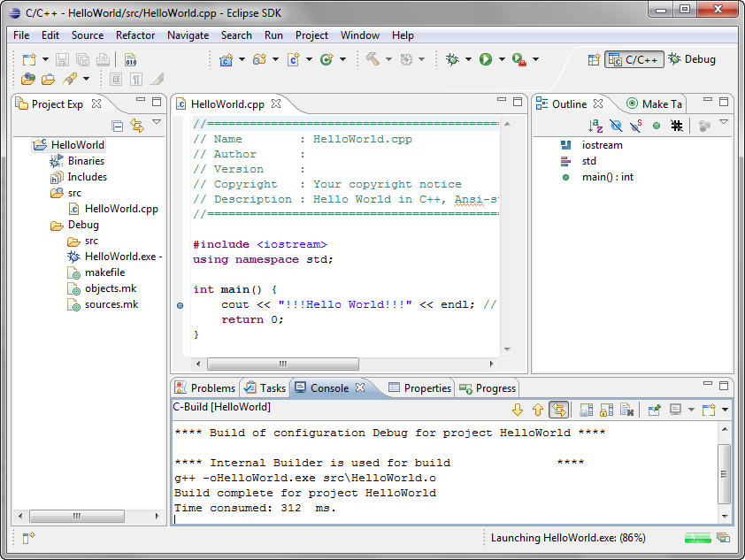
Task: Hide static members in the Outline
Action: coord(634,125)
